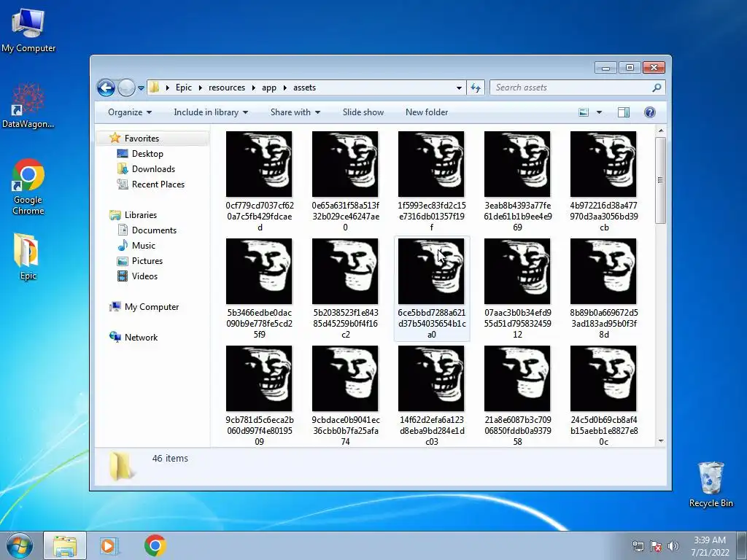Open the Videos library
Image resolution: width=747 pixels, height=560 pixels.
144,276
